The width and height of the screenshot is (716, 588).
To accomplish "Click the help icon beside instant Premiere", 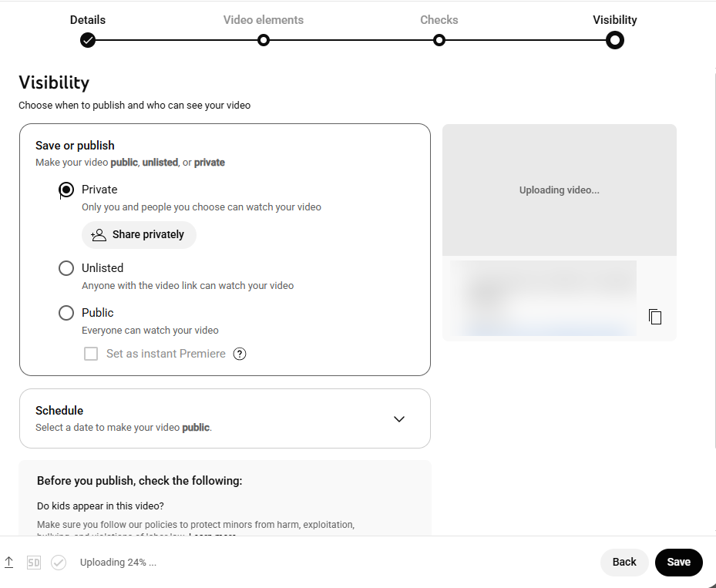I will (x=240, y=354).
